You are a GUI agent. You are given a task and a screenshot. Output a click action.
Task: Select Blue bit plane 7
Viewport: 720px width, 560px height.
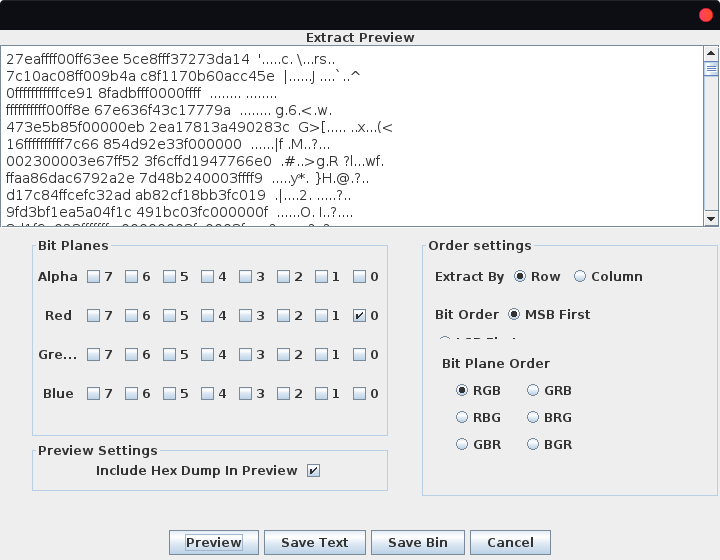pos(94,393)
